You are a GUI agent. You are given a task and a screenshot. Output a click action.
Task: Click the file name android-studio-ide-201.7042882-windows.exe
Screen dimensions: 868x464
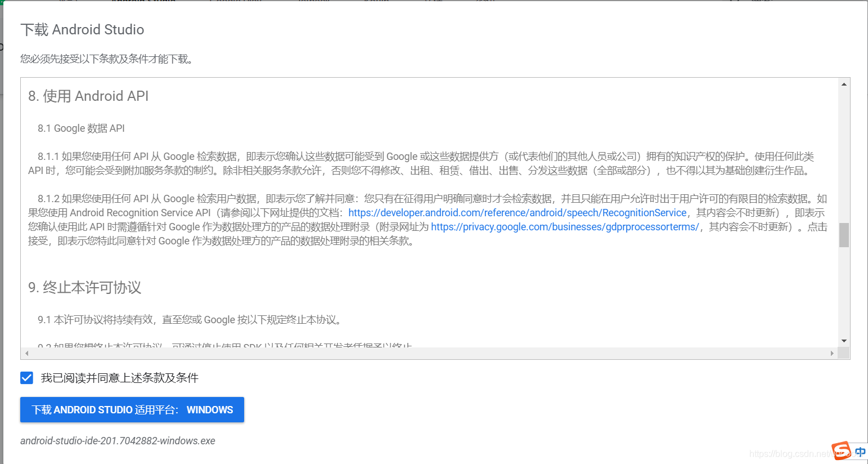click(x=118, y=441)
